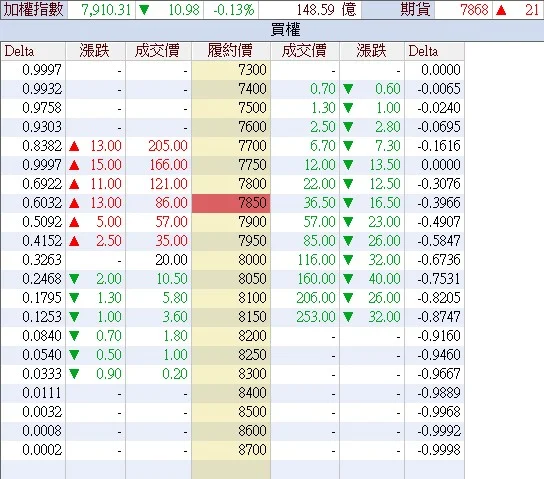
Task: Click put trade price 85.00
Action: [320, 241]
